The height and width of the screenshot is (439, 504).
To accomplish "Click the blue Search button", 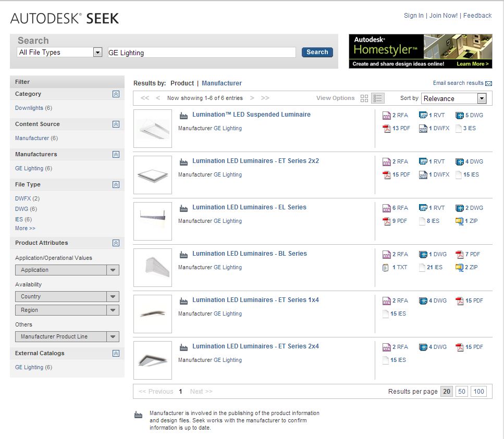I will coord(317,52).
